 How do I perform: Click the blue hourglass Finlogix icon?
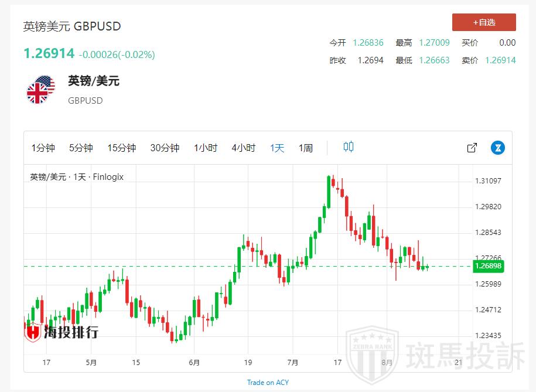tap(498, 148)
